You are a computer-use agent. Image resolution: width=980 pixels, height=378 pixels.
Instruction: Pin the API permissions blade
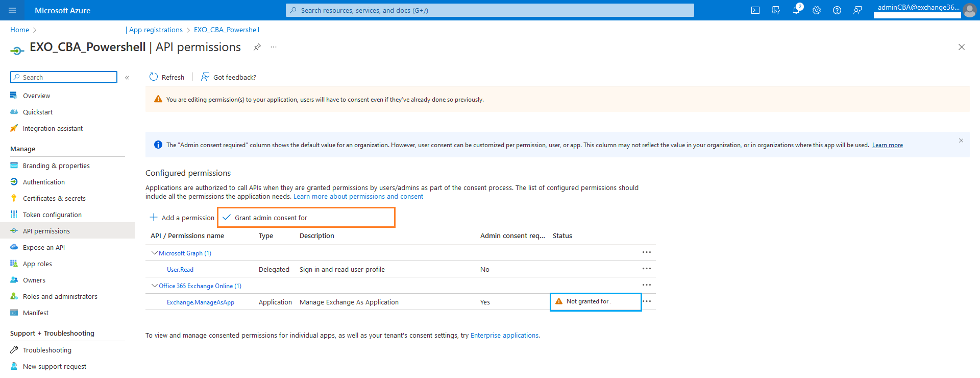(x=257, y=47)
